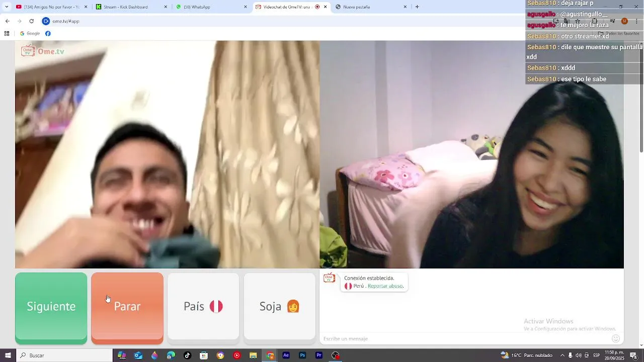Viewport: 644px width, 362px height.
Task: Click the Siguiente button
Action: coord(51,308)
